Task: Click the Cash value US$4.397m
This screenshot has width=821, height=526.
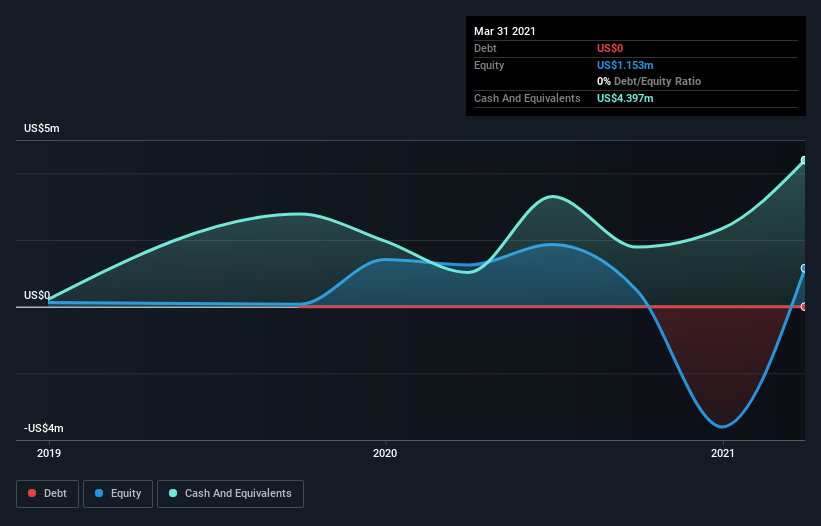Action: [x=625, y=98]
